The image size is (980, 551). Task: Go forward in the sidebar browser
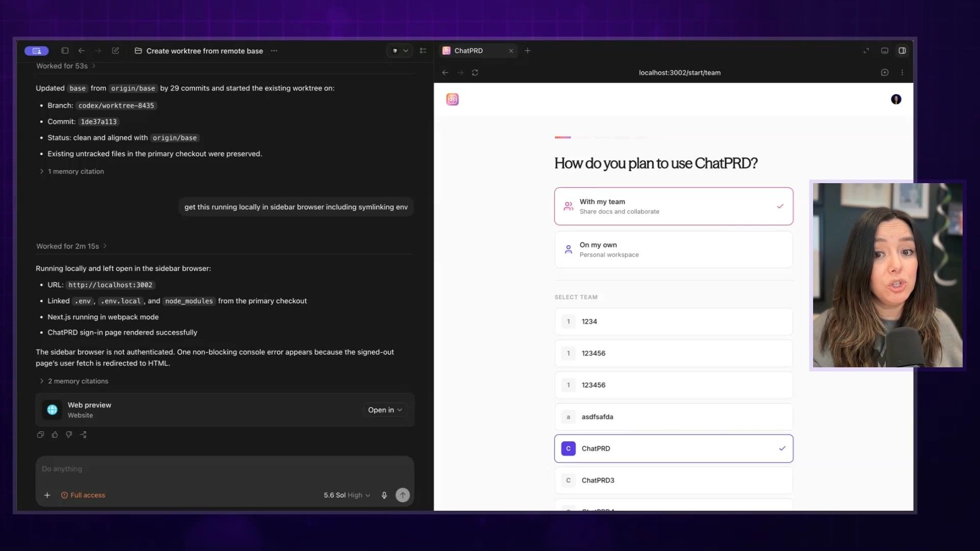coord(460,72)
